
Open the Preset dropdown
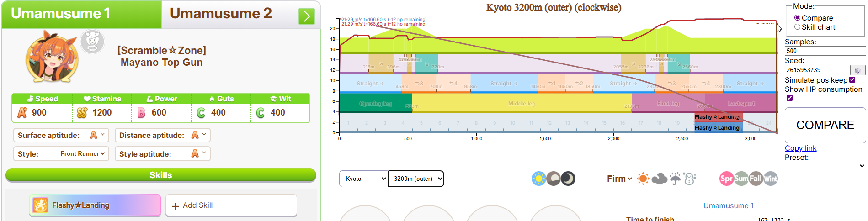tap(825, 166)
